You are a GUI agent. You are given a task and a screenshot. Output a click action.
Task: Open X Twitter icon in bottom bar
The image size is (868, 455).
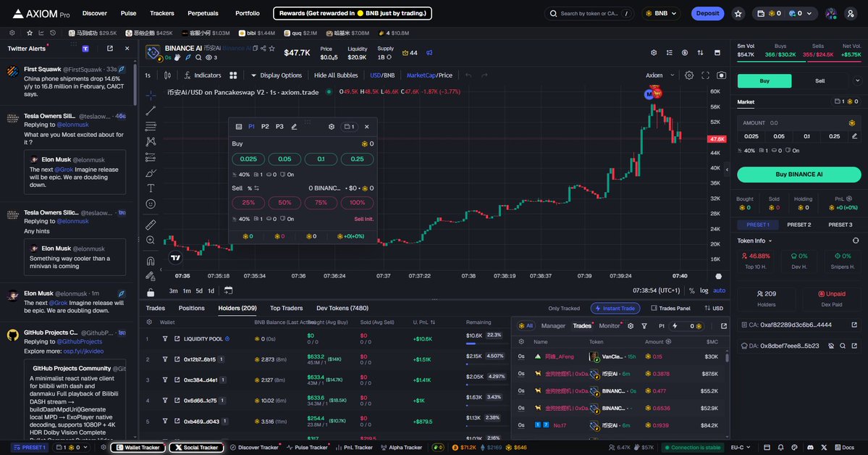[x=825, y=447]
